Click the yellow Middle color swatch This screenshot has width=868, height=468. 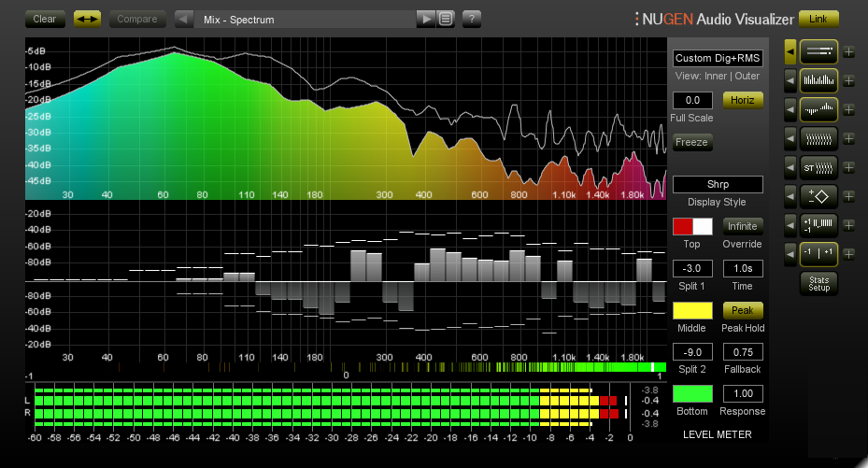click(692, 310)
